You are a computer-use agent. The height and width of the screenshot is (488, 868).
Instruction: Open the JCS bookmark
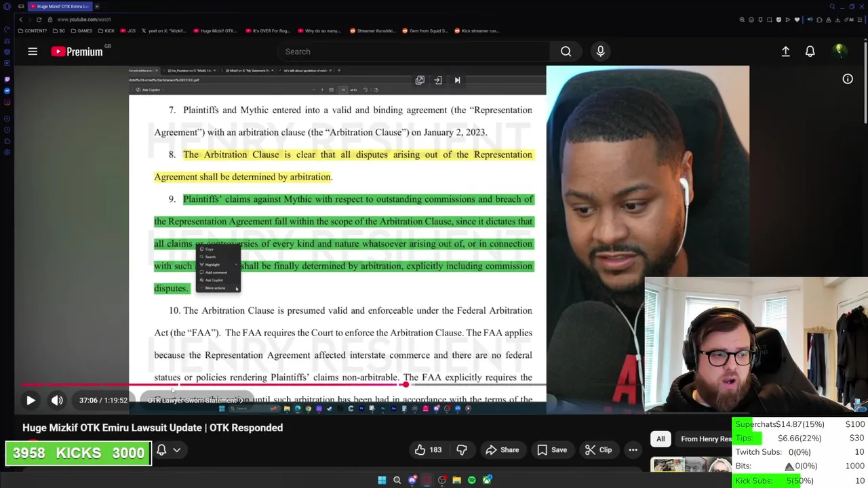129,30
